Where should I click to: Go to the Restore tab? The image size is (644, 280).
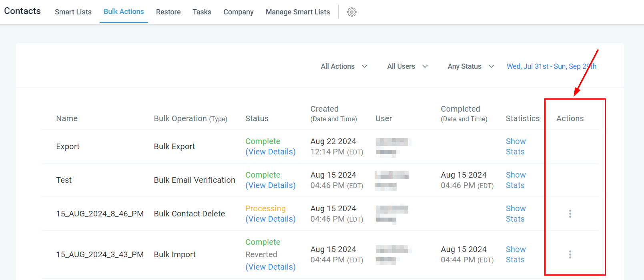(168, 12)
